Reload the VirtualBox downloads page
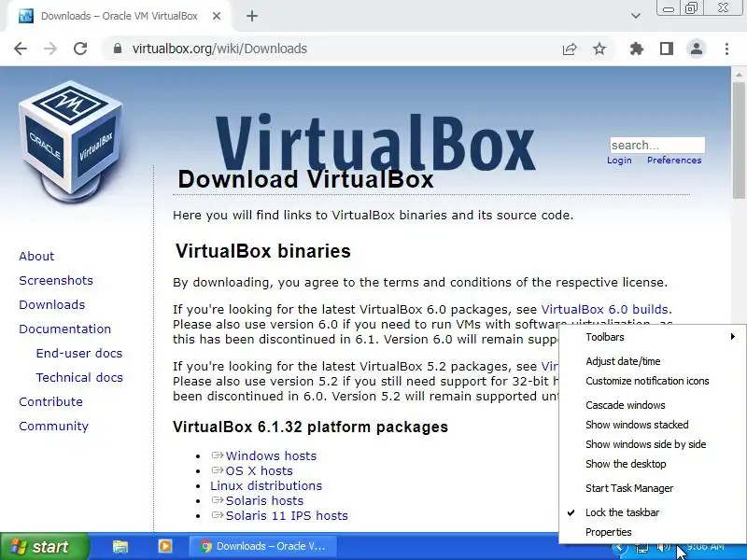 pyautogui.click(x=80, y=49)
